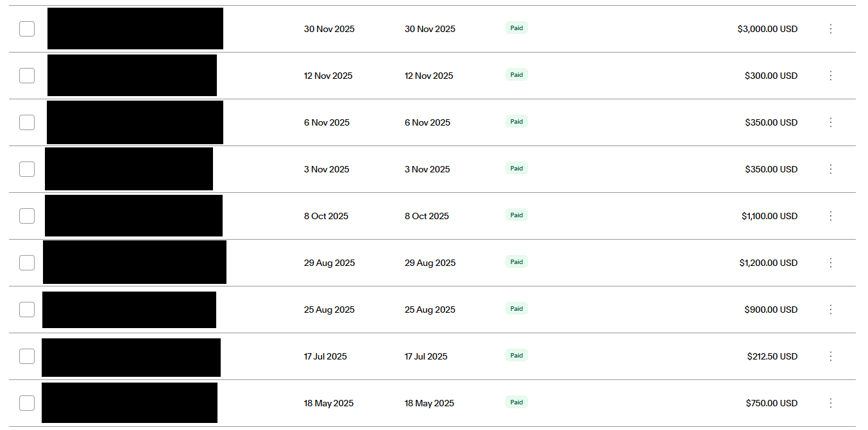Click the $212.50 USD invoice amount
The width and height of the screenshot is (868, 430).
point(772,357)
